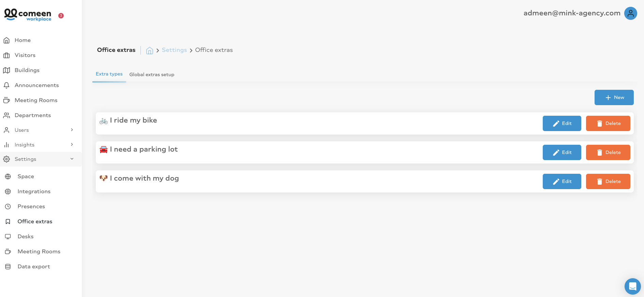
Task: Click the Settings breadcrumb link
Action: coord(174,50)
